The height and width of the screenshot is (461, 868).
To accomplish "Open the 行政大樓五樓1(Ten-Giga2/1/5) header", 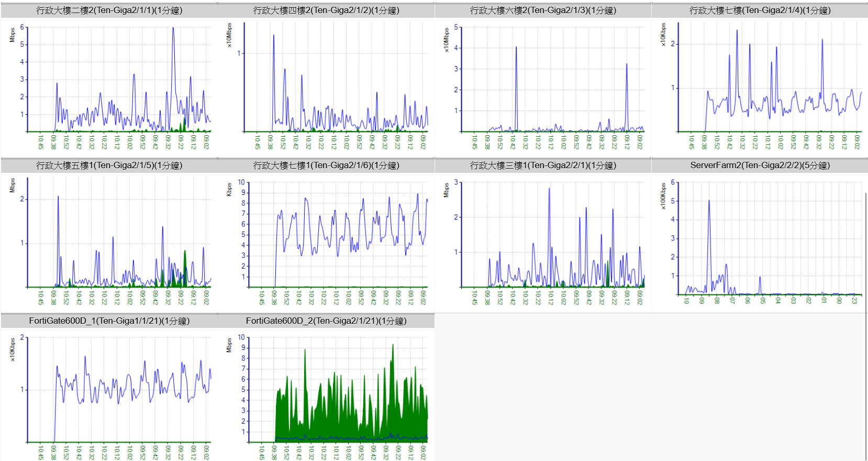I will pos(109,166).
